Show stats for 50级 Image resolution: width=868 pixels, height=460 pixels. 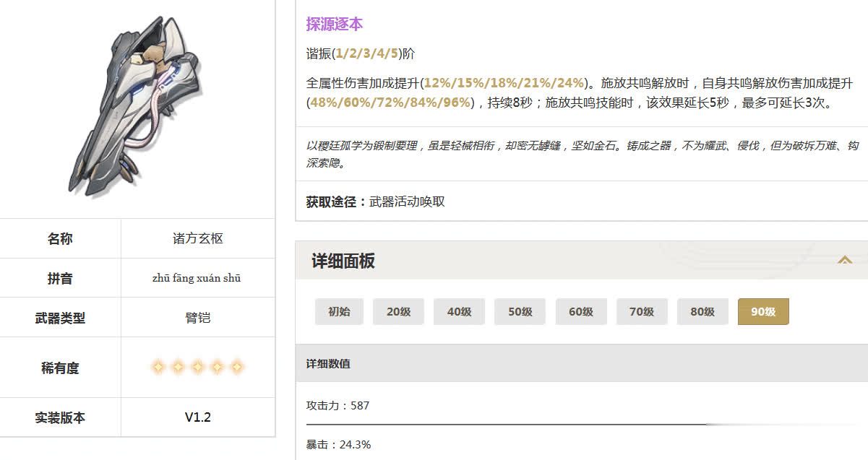pyautogui.click(x=520, y=312)
